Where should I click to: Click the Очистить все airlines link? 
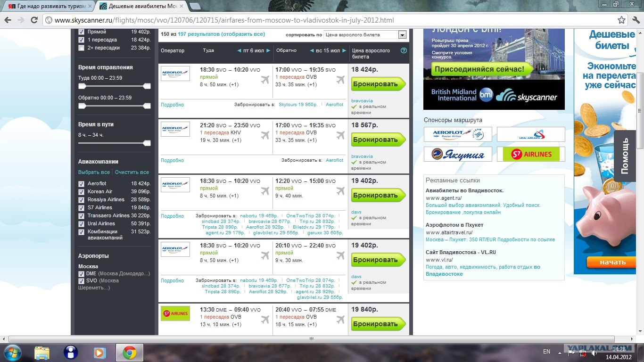(x=132, y=172)
